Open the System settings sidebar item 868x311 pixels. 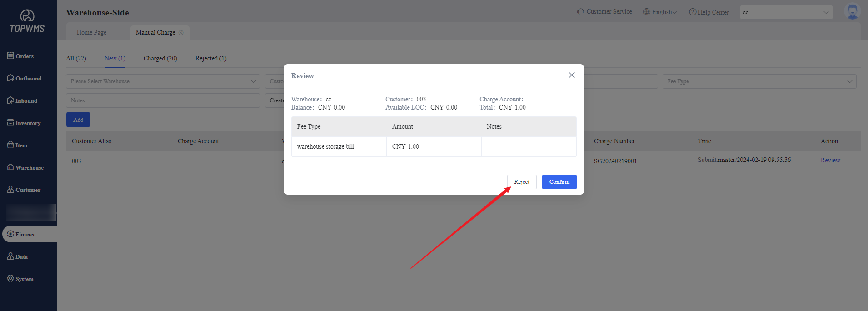pyautogui.click(x=20, y=279)
